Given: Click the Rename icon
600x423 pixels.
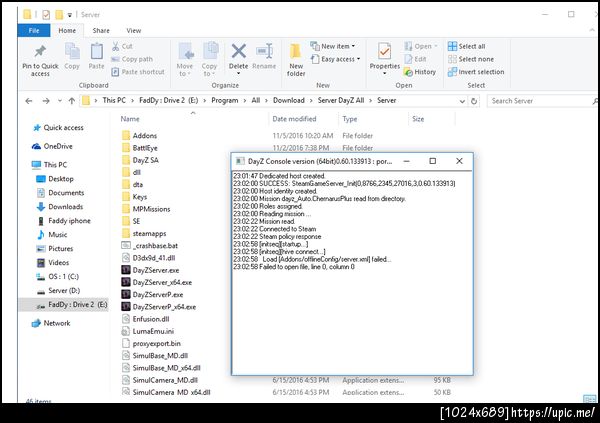Looking at the screenshot, I should tap(264, 51).
